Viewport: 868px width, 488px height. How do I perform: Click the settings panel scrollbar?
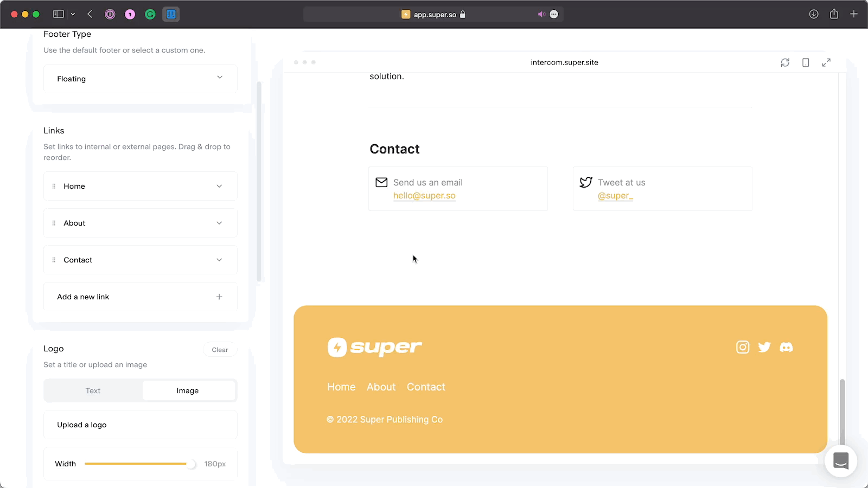[x=259, y=182]
